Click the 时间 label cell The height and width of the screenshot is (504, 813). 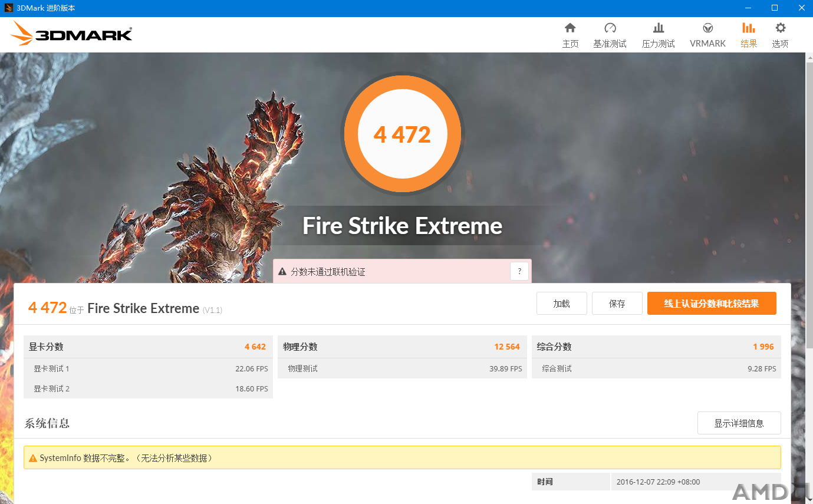(571, 482)
